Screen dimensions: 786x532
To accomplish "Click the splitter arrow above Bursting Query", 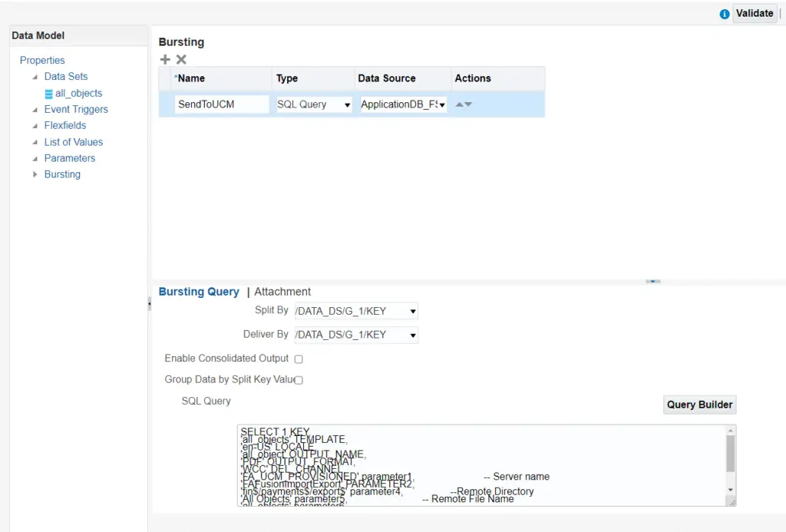I will click(x=653, y=282).
